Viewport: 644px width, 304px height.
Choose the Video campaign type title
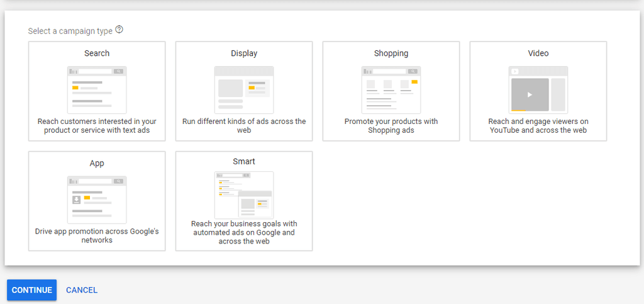click(538, 53)
